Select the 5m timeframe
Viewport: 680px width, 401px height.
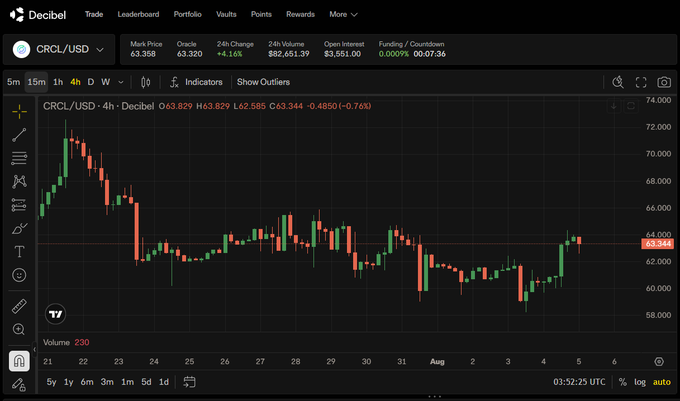[13, 82]
